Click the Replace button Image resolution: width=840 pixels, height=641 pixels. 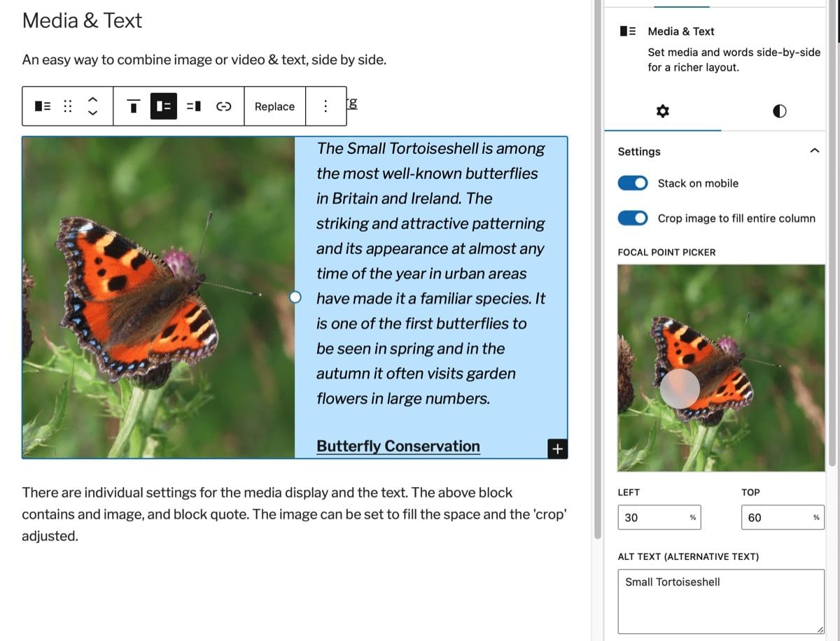coord(274,106)
